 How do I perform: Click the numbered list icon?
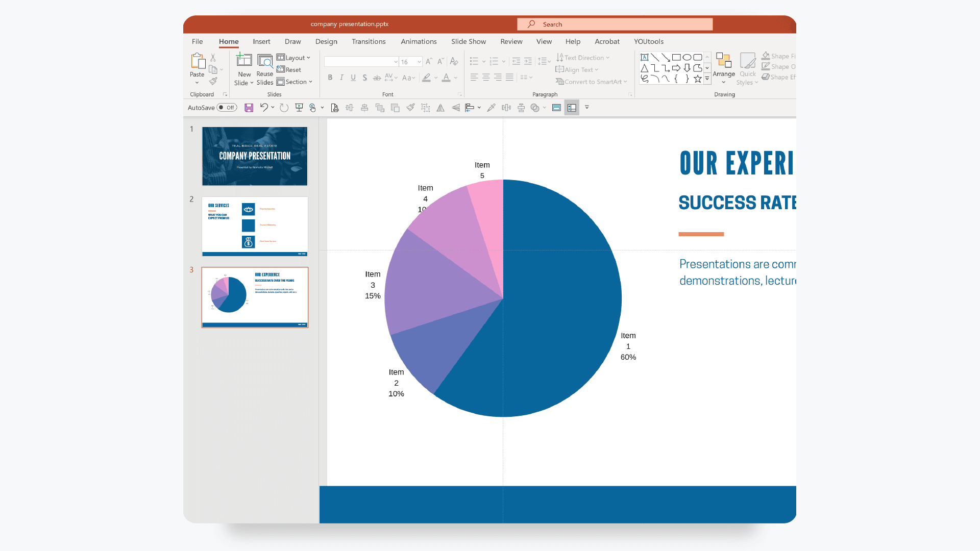point(494,62)
